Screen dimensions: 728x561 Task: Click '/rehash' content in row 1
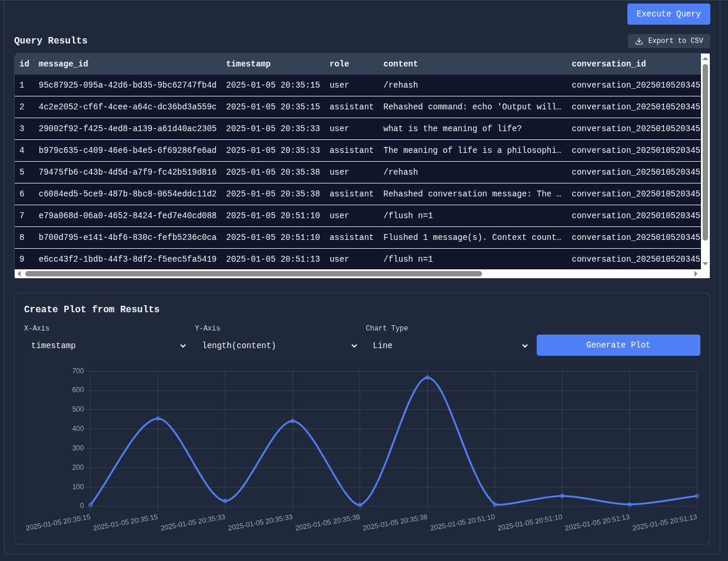coord(401,85)
